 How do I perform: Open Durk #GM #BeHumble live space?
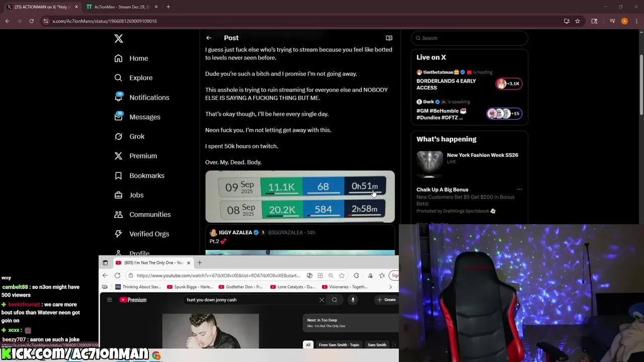pos(469,110)
